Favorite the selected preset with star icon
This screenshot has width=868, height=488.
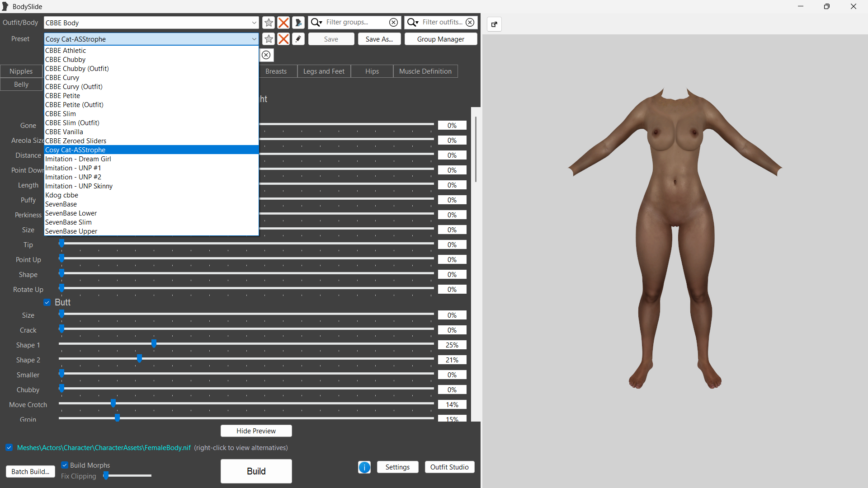pyautogui.click(x=269, y=39)
